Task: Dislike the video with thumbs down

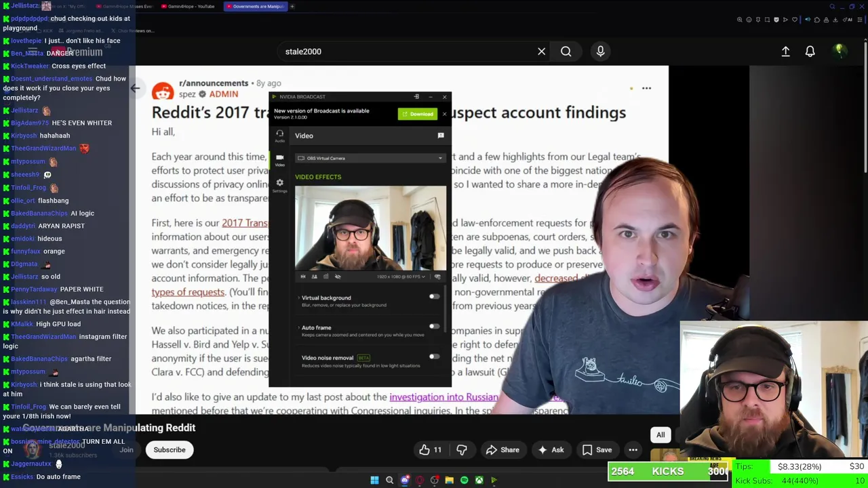Action: point(462,450)
